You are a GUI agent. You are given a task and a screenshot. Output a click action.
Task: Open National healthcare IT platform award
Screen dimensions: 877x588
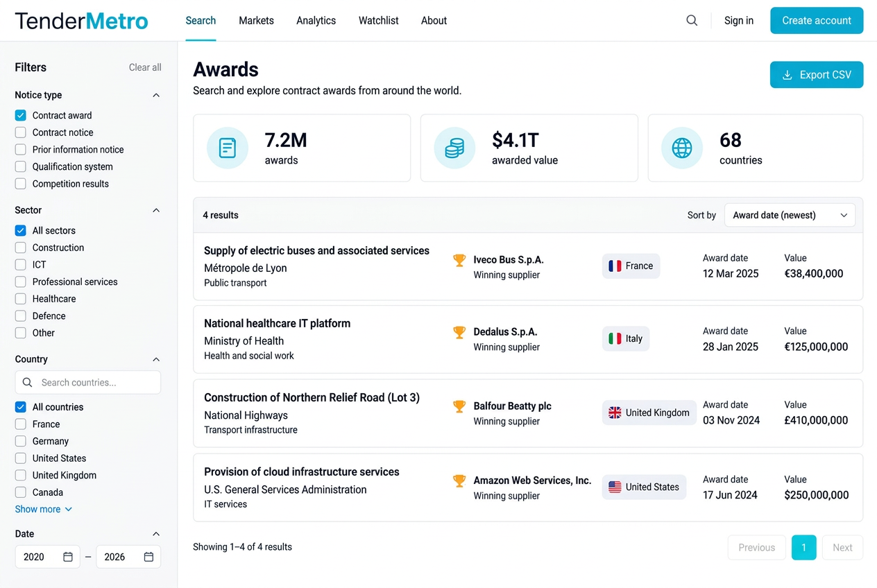click(x=277, y=324)
